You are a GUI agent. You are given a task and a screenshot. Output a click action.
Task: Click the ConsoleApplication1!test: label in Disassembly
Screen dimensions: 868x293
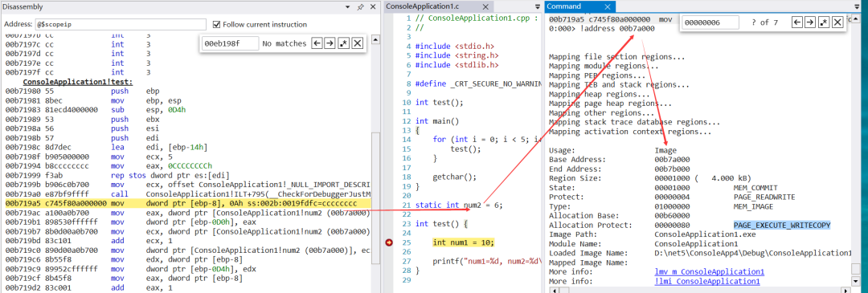[x=77, y=82]
